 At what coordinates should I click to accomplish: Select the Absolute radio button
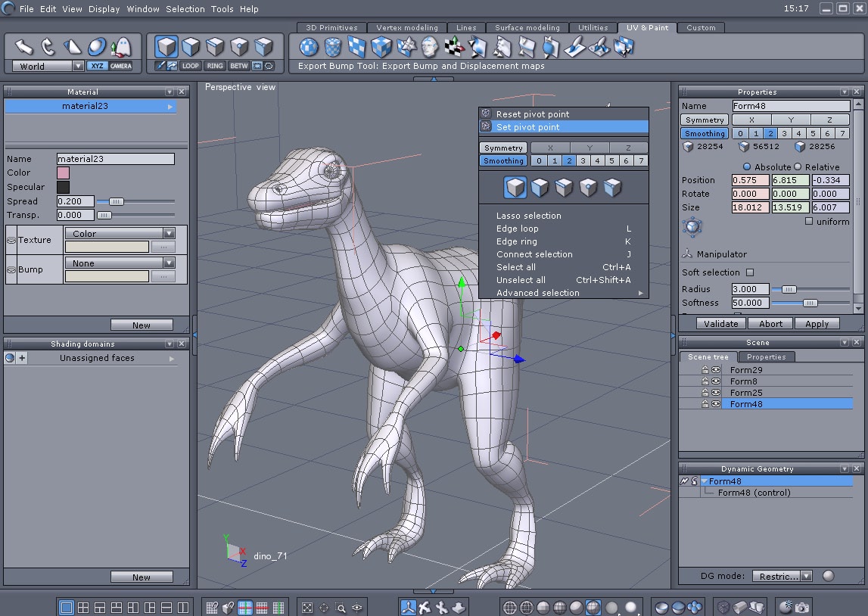tap(747, 166)
